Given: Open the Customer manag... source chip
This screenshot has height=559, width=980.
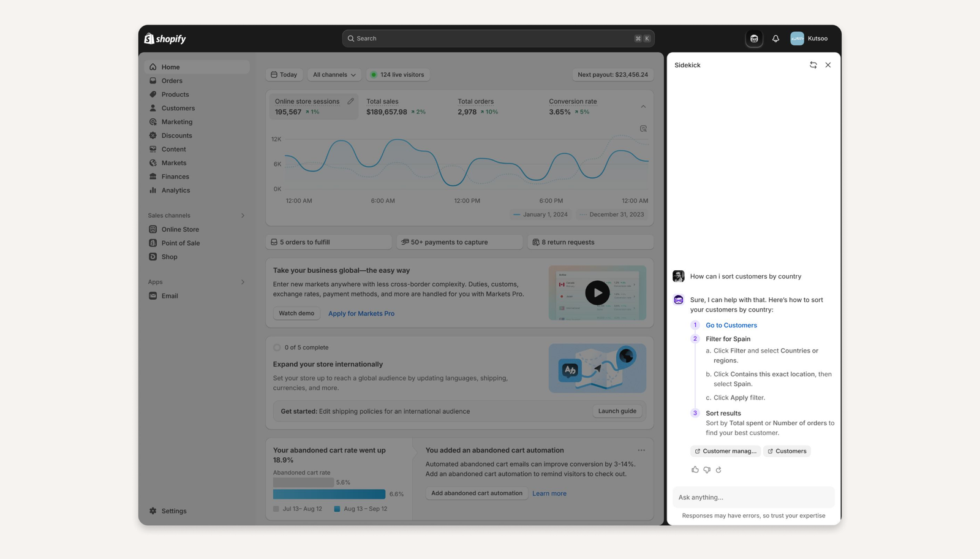Looking at the screenshot, I should [726, 451].
